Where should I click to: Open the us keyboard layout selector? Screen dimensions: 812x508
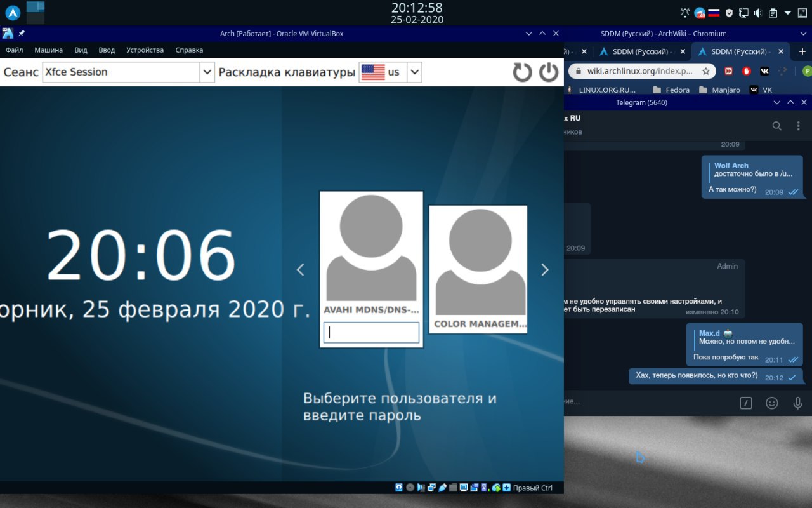[x=390, y=72]
